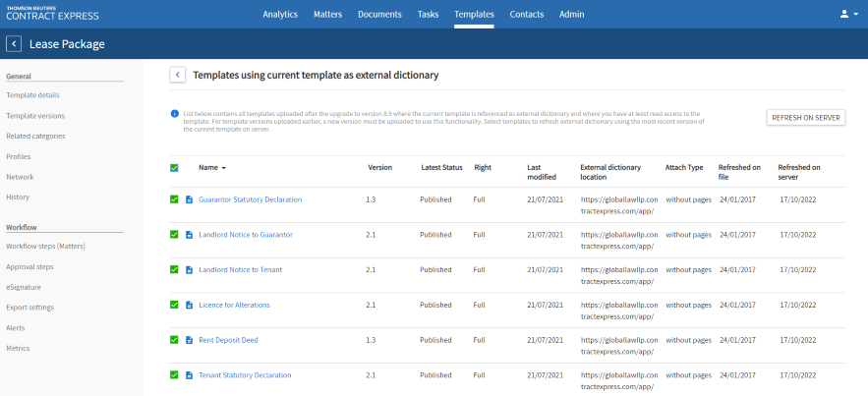Open Alerts in sidebar
The height and width of the screenshot is (396, 868).
[x=16, y=328]
